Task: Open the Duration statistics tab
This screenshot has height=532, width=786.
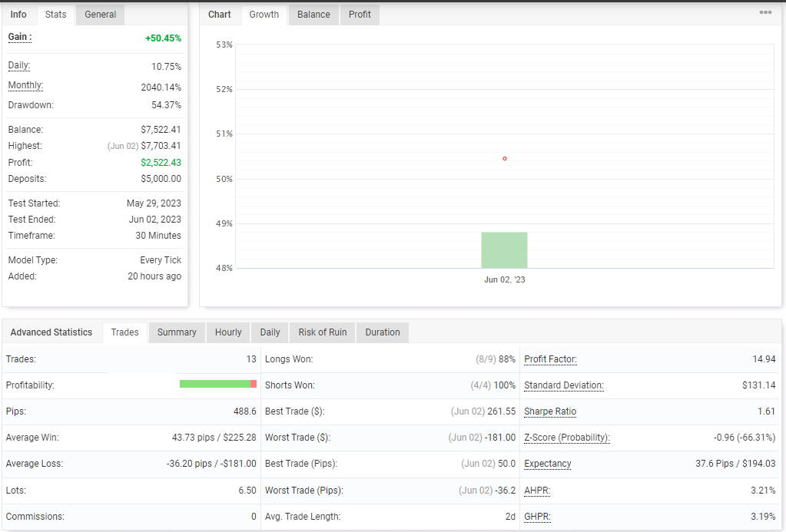Action: pyautogui.click(x=383, y=332)
